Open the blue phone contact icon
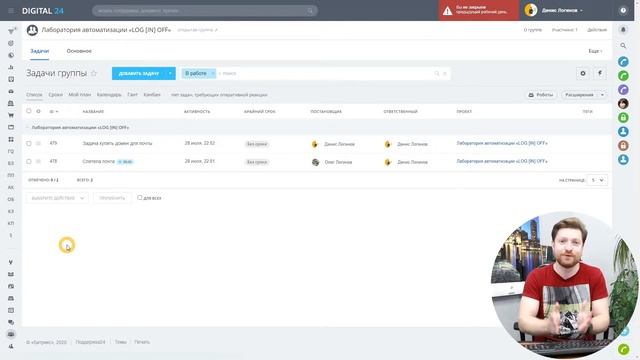This screenshot has width=640, height=360. point(623,62)
